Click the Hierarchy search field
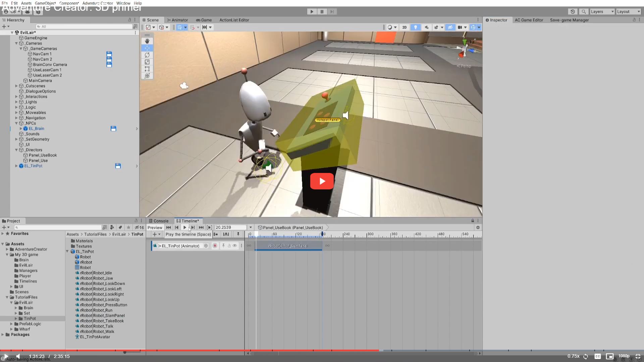Screen dimensions: 644x362 click(84, 26)
